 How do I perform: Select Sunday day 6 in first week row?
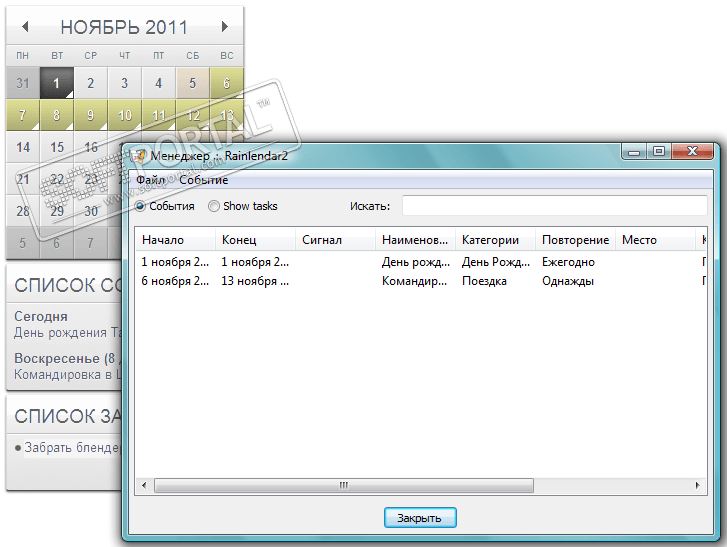point(227,83)
